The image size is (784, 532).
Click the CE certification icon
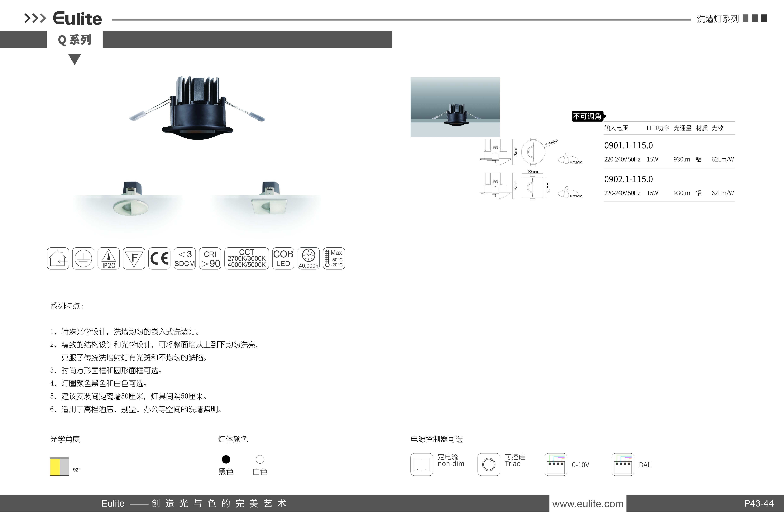click(159, 258)
